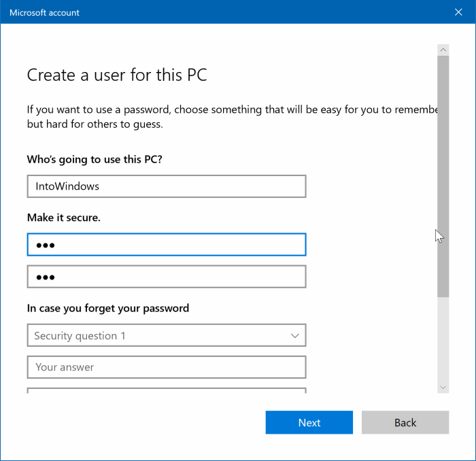Close the Microsoft account dialog

click(x=458, y=12)
